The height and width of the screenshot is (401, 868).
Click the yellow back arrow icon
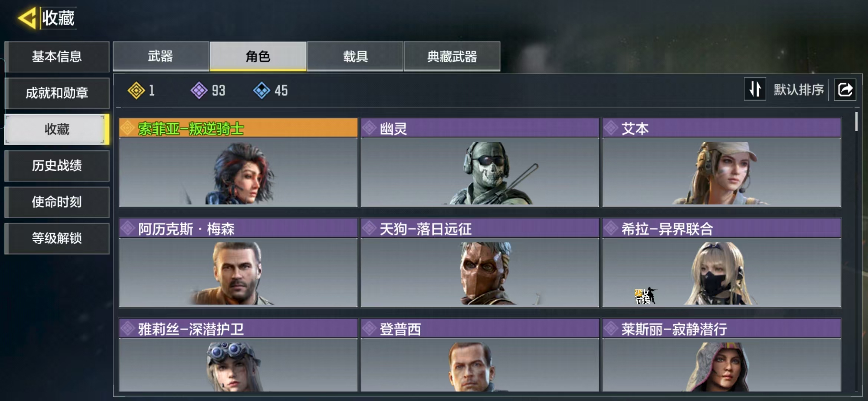pyautogui.click(x=27, y=18)
